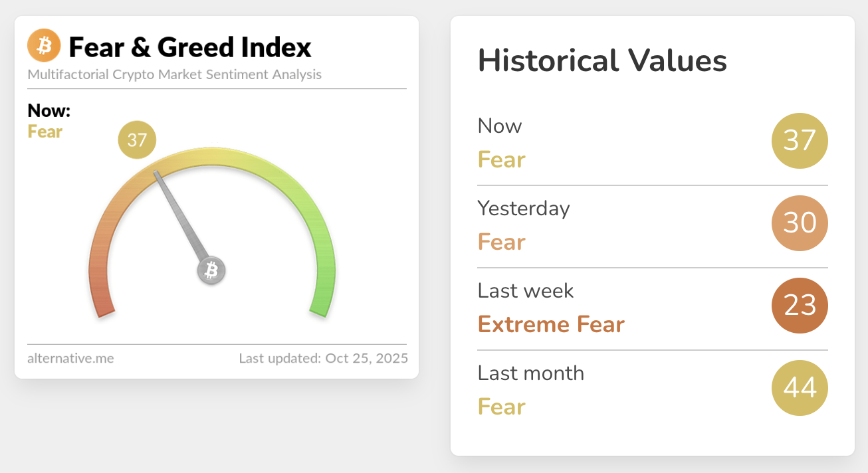This screenshot has height=473, width=868.
Task: Click the Last updated date text
Action: click(x=324, y=358)
